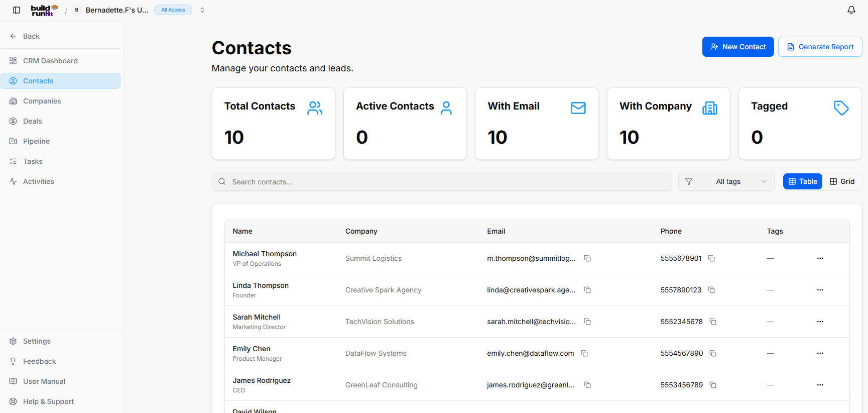Switch to Table view
Screen dimensions: 868x413
[x=803, y=181]
